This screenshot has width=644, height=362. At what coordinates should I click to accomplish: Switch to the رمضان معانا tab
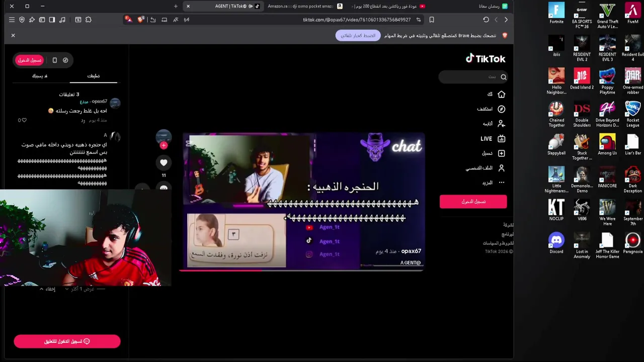(493, 6)
